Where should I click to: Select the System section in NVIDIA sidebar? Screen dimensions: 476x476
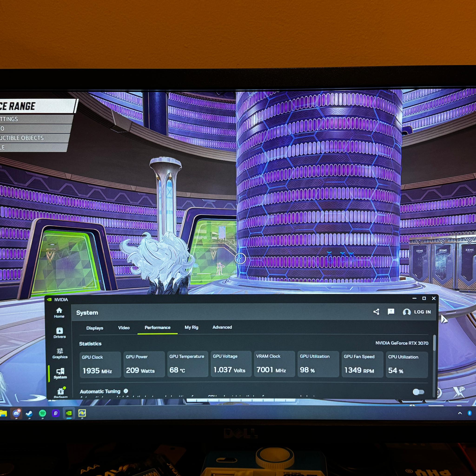[x=60, y=374]
